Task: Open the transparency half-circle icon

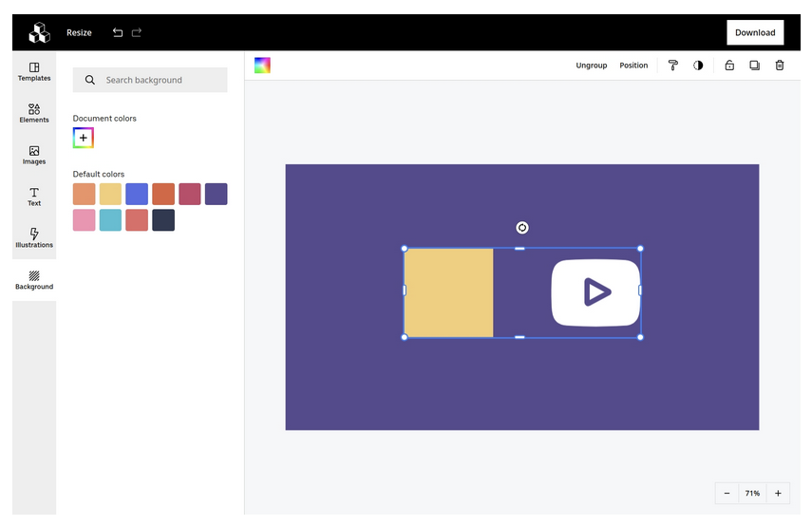Action: (698, 66)
